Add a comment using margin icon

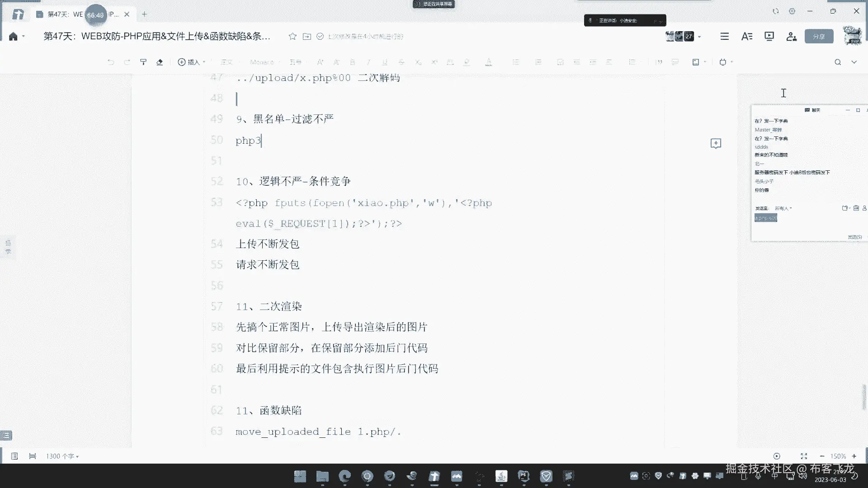pyautogui.click(x=716, y=144)
